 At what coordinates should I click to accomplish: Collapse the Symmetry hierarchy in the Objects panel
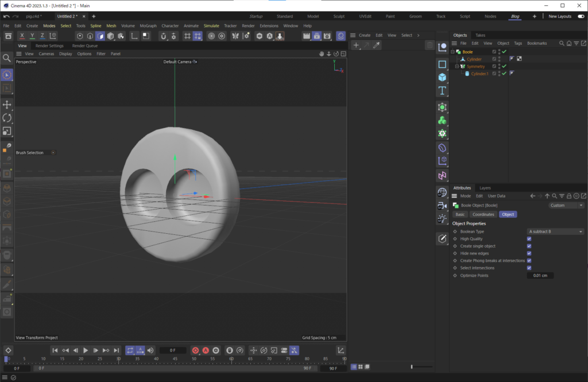(457, 65)
